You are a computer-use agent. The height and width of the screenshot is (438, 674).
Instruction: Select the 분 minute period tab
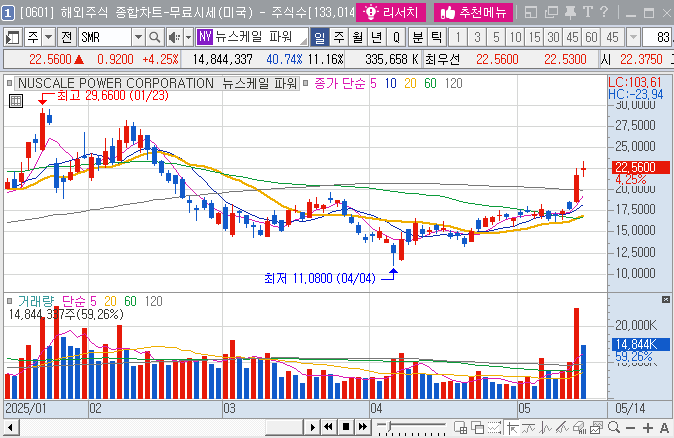click(x=417, y=38)
